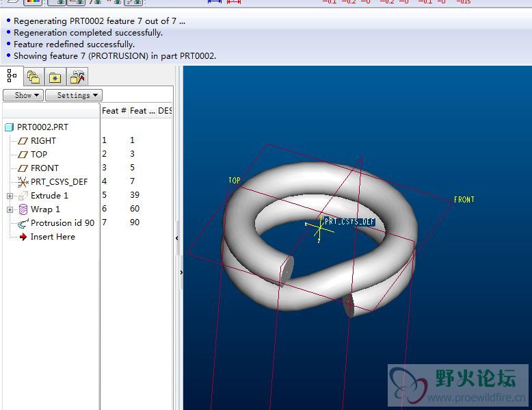The width and height of the screenshot is (532, 410).
Task: Click the Insert Here red arrow marker
Action: click(23, 237)
